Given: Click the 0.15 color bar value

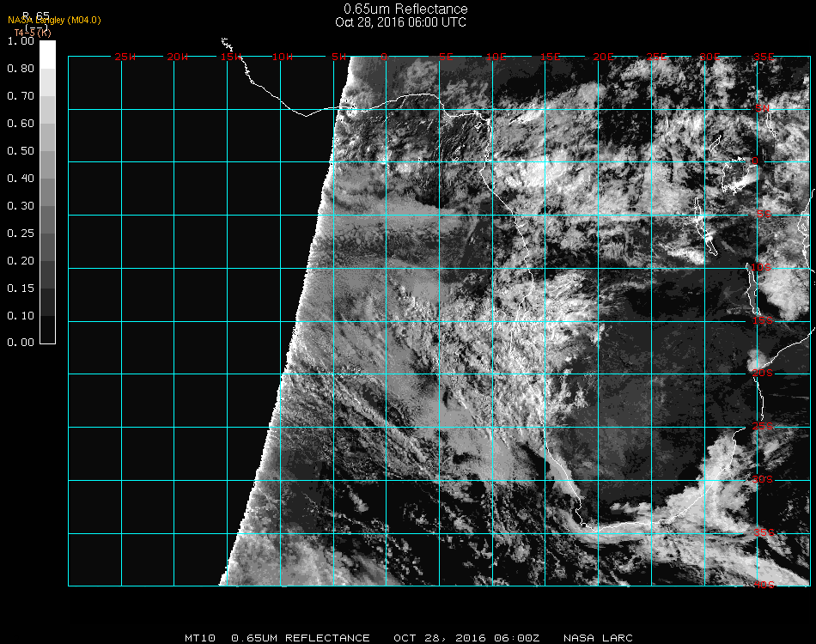Looking at the screenshot, I should 21,289.
